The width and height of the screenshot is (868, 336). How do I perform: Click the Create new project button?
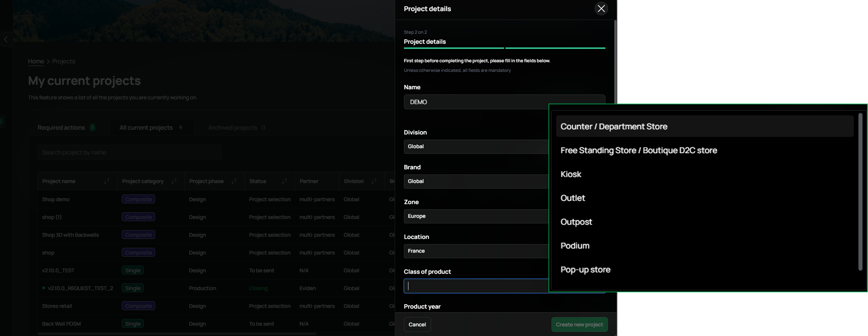(579, 325)
